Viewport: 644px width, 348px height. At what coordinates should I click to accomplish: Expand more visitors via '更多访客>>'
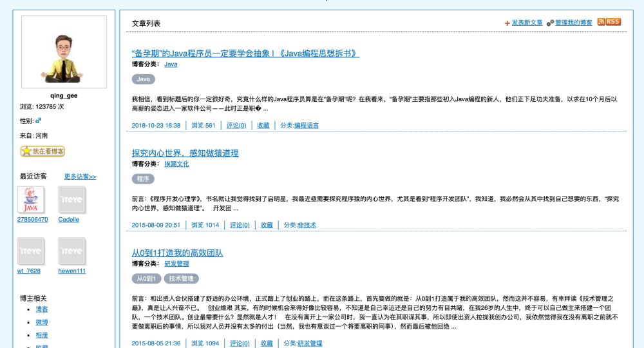coord(80,177)
